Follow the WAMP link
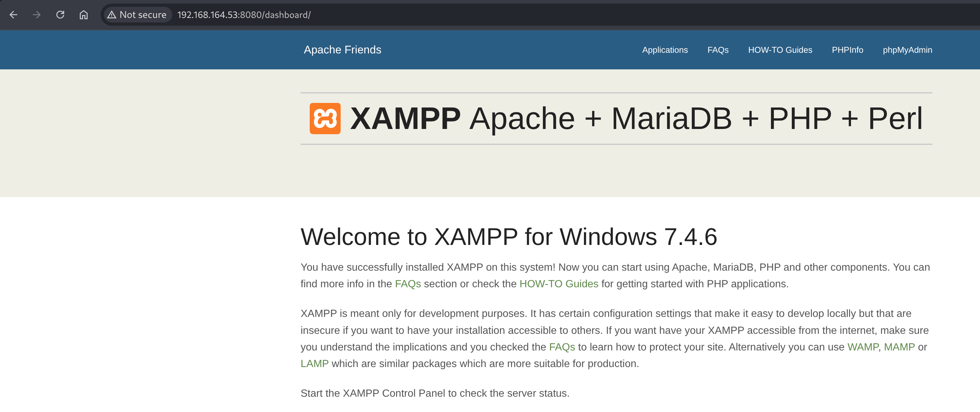 point(862,347)
